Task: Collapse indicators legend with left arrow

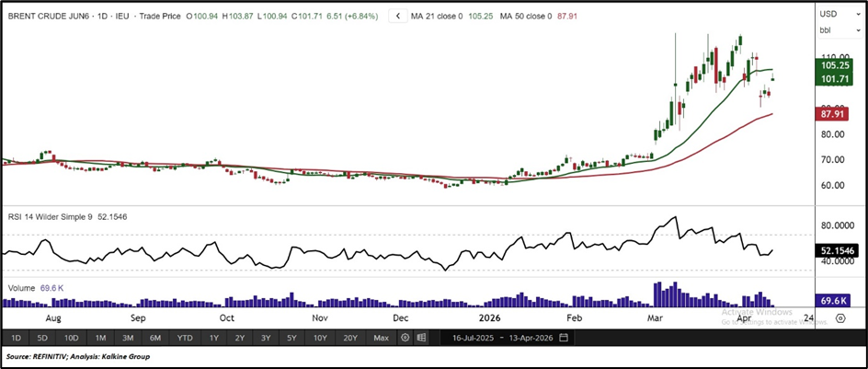Action: 396,16
